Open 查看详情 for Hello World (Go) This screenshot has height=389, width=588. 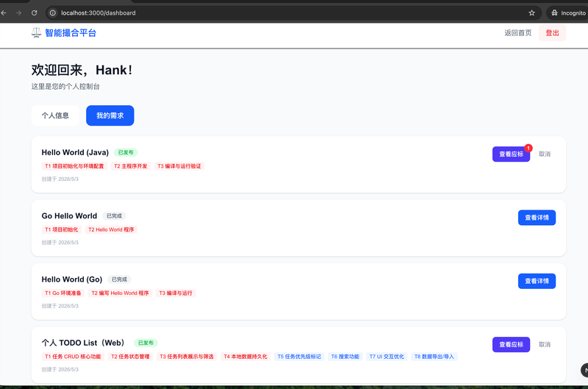tap(537, 281)
